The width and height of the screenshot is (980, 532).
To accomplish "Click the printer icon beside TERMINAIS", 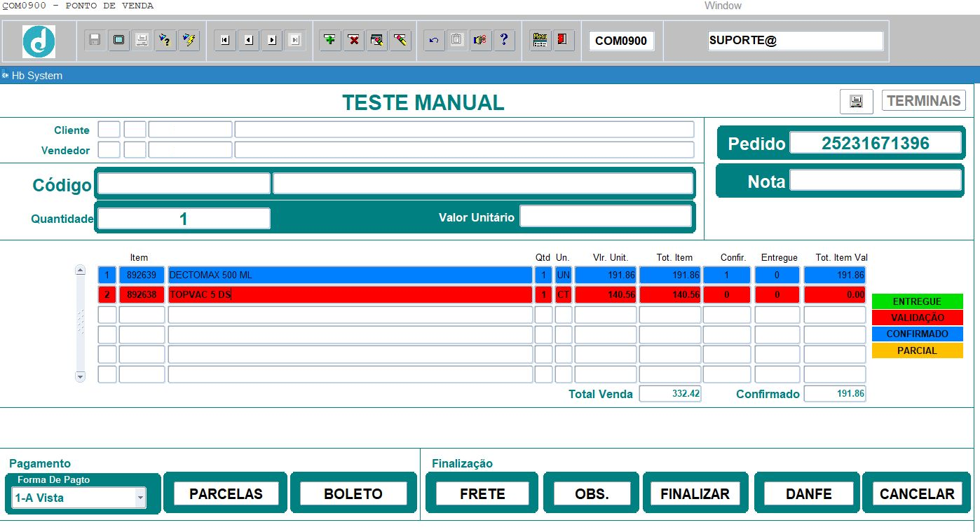I will tap(856, 102).
